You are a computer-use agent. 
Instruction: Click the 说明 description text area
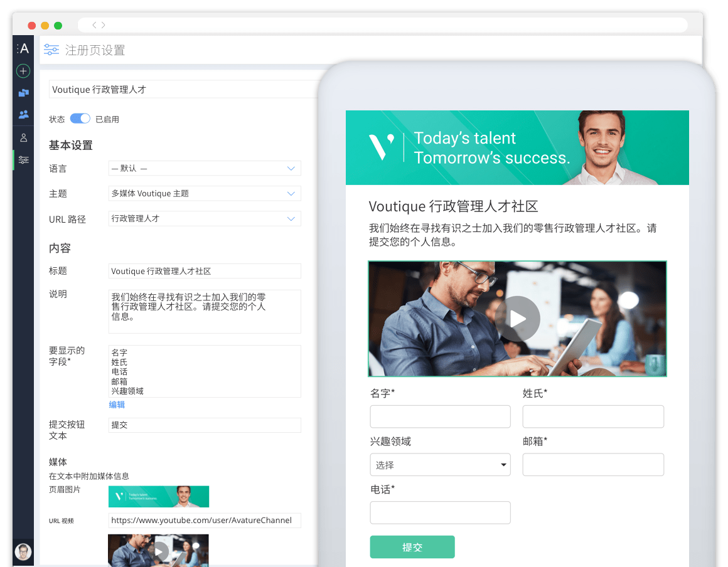point(205,311)
